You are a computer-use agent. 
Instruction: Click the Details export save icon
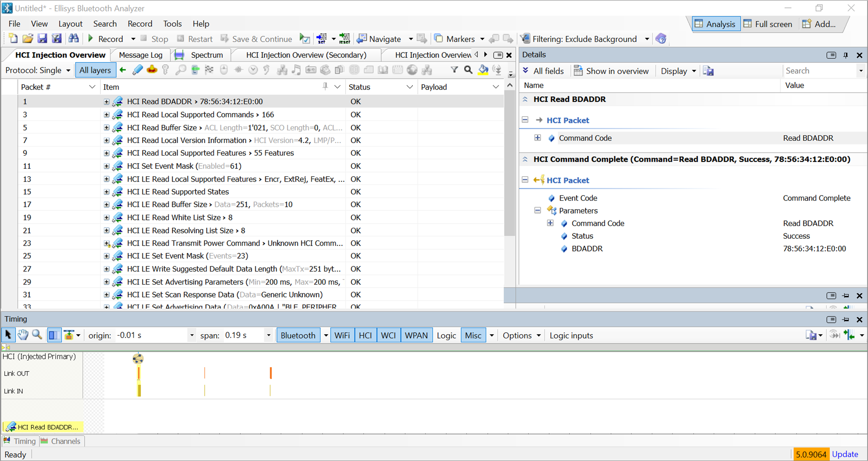(x=708, y=71)
